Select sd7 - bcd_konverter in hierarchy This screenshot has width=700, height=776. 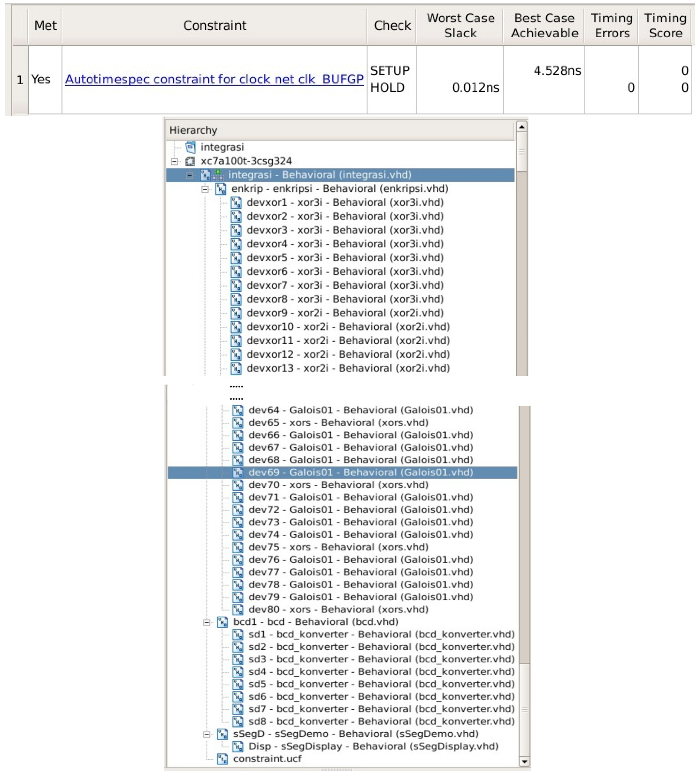[381, 709]
